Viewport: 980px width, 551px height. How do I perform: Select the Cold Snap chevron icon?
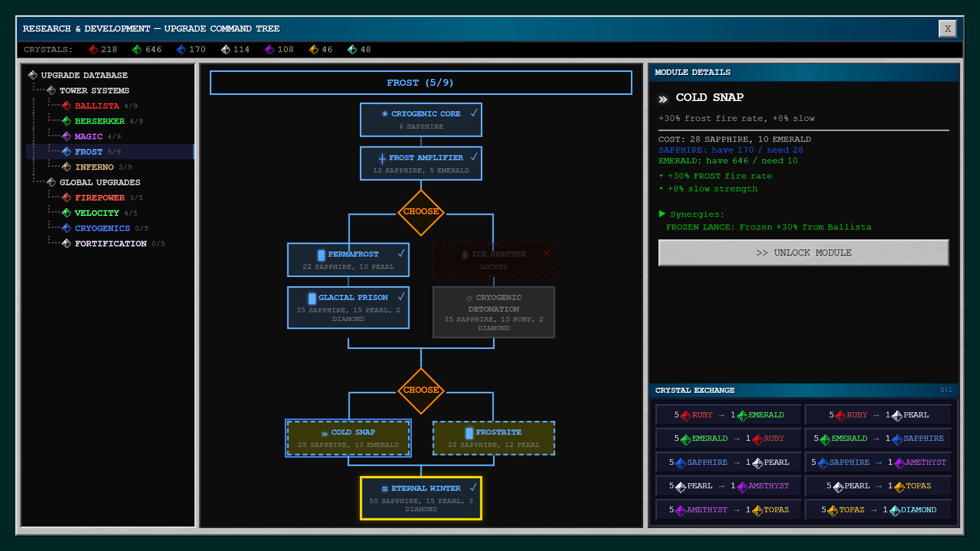point(323,433)
